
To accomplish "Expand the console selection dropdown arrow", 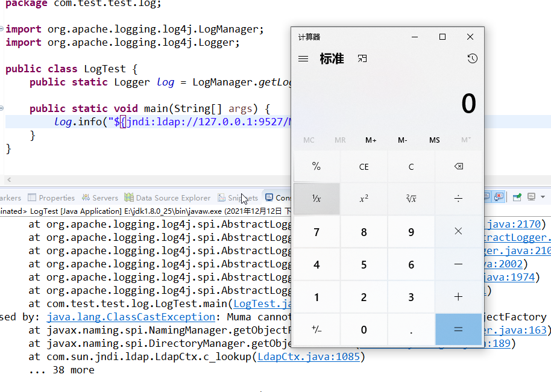I will pyautogui.click(x=543, y=197).
